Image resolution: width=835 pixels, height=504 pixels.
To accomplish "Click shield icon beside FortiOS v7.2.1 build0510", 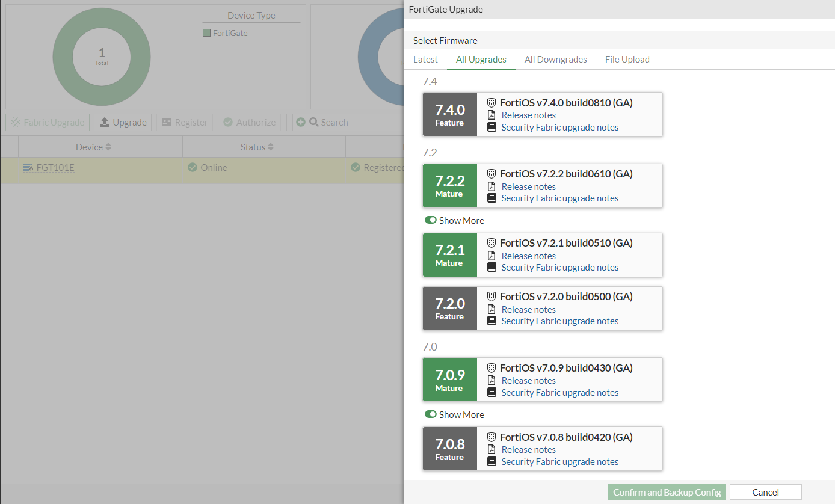I will click(x=491, y=243).
